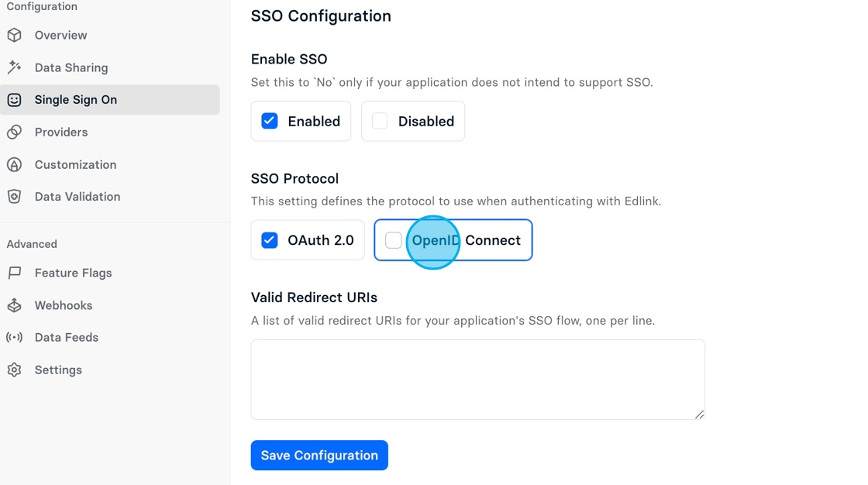Image resolution: width=868 pixels, height=485 pixels.
Task: Click the Data Validation shield icon
Action: point(15,197)
